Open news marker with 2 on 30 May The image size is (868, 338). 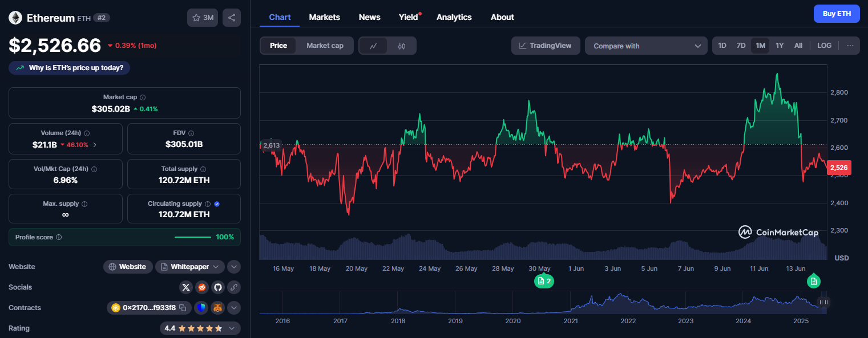pyautogui.click(x=544, y=280)
